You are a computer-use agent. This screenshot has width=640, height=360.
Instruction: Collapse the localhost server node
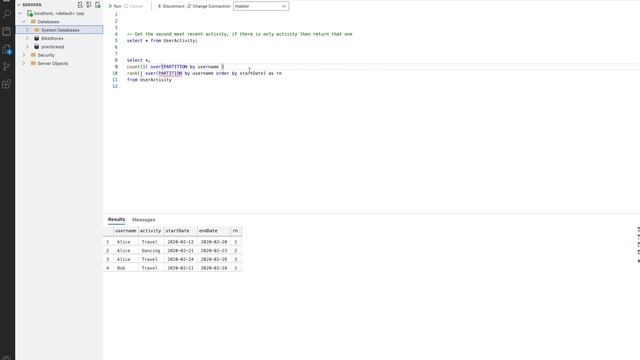pyautogui.click(x=20, y=13)
